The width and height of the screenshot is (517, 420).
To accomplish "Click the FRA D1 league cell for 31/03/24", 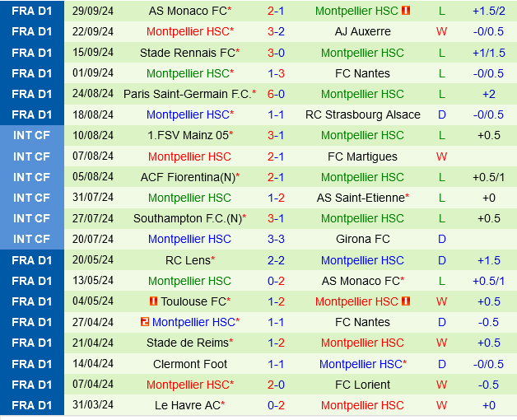I will (32, 405).
